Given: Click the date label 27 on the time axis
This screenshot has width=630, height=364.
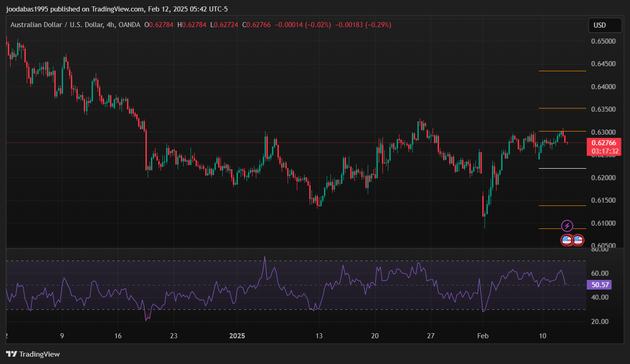Looking at the screenshot, I should point(431,336).
